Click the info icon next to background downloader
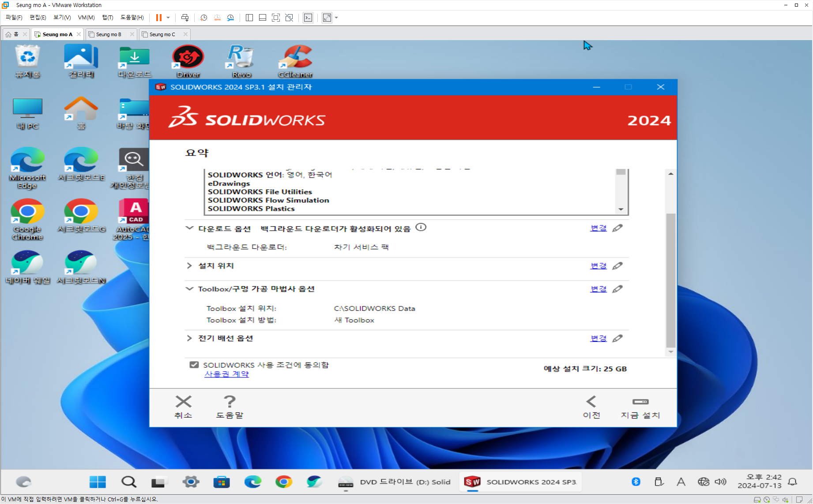 [421, 228]
